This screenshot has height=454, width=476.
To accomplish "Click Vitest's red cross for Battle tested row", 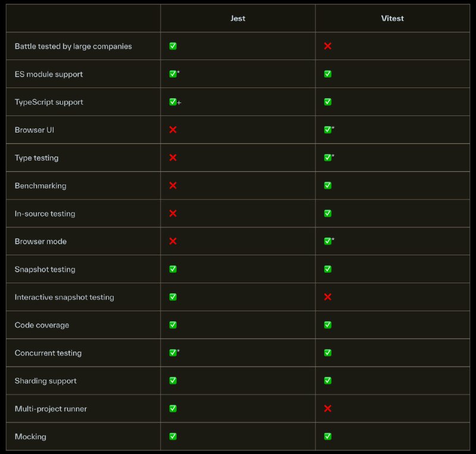I will coord(327,46).
